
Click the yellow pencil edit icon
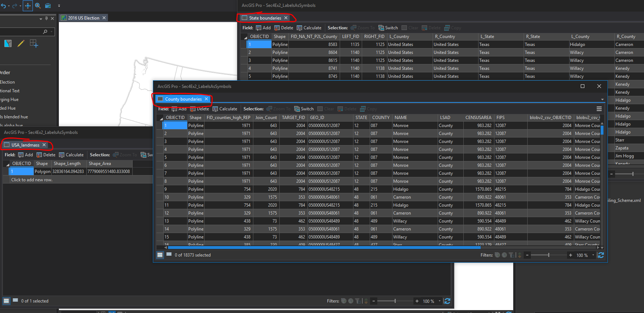pos(21,43)
